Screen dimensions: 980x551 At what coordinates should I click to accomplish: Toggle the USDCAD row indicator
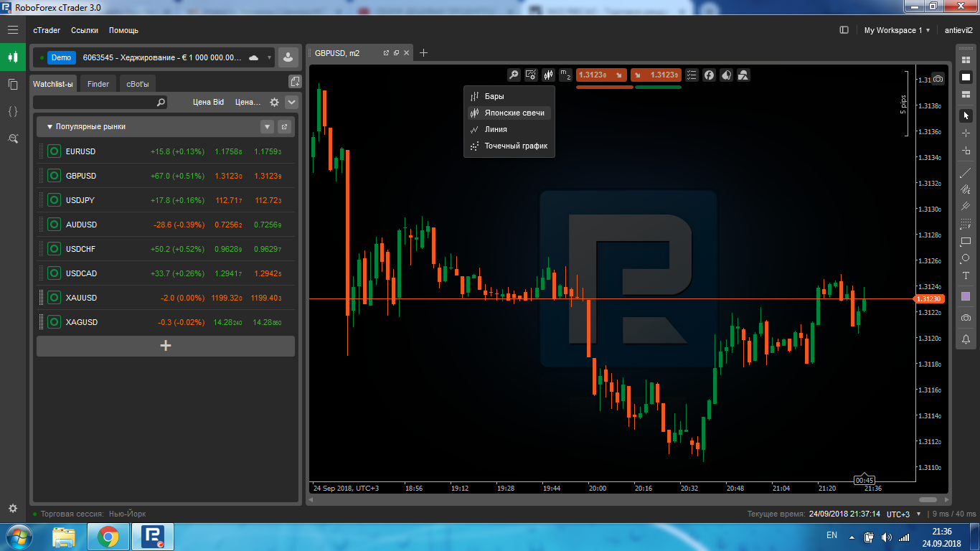tap(54, 273)
